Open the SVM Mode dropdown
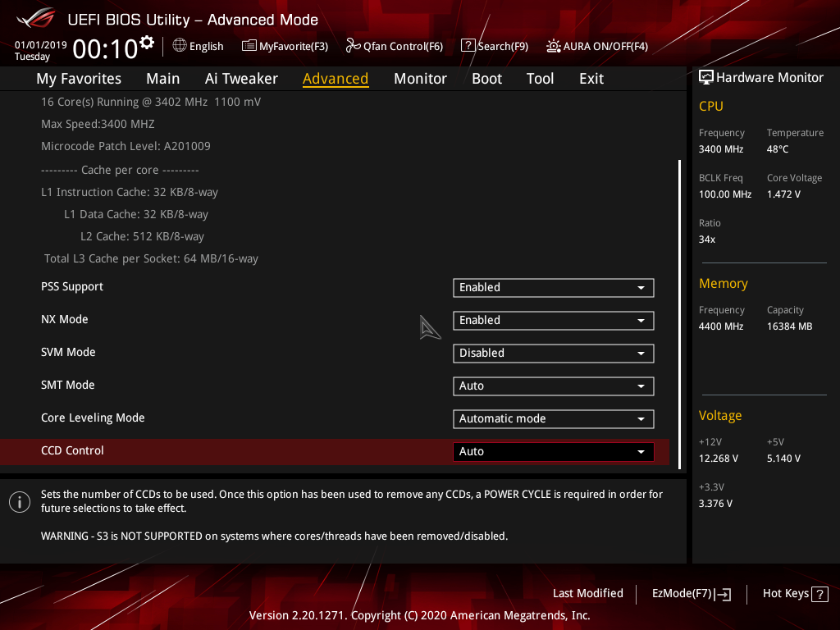This screenshot has height=630, width=840. pyautogui.click(x=554, y=353)
